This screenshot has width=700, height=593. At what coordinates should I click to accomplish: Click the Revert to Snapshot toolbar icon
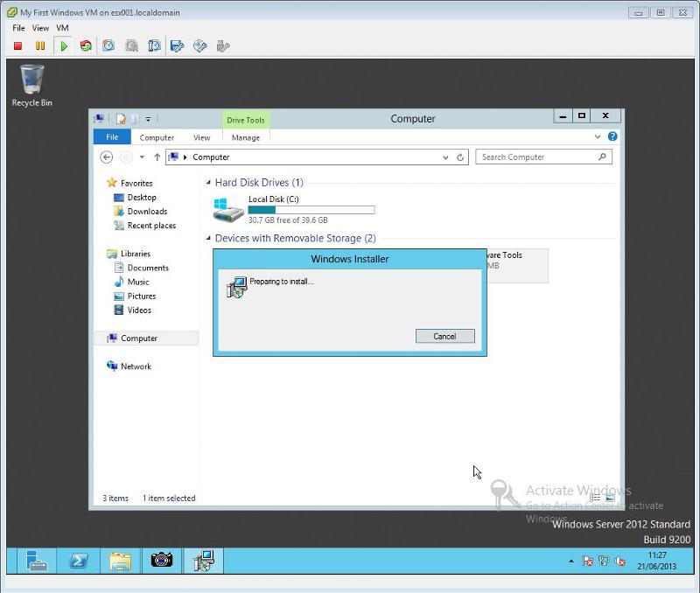tap(132, 46)
